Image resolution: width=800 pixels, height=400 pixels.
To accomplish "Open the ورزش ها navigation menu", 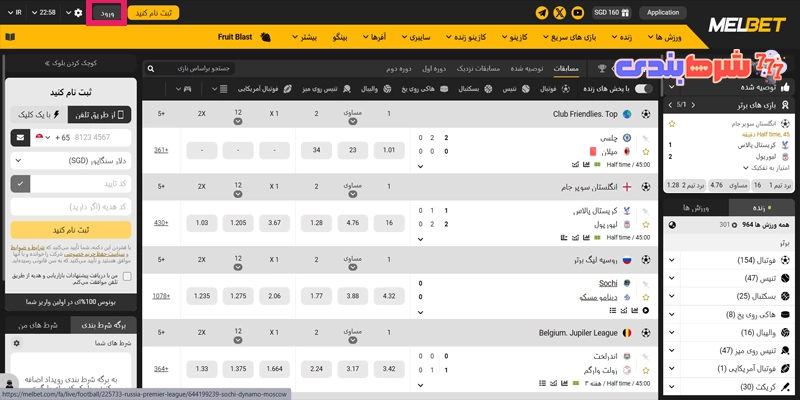I will (x=665, y=37).
